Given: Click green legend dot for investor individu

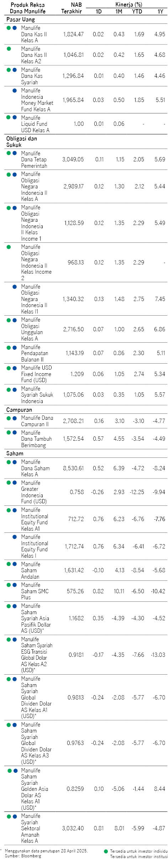Looking at the screenshot, I should click(x=106, y=851).
